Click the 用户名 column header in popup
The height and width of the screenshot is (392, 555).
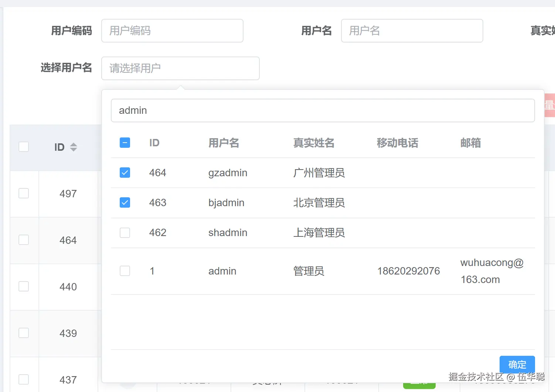[224, 143]
